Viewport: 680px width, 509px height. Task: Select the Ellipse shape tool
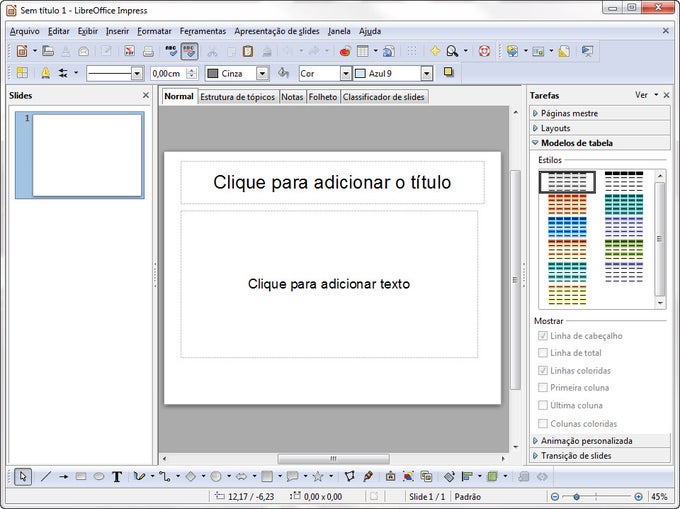click(x=99, y=476)
